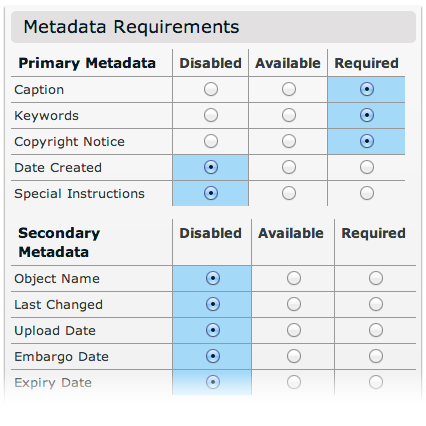Require Special Instructions metadata
This screenshot has width=426, height=426.
[367, 193]
